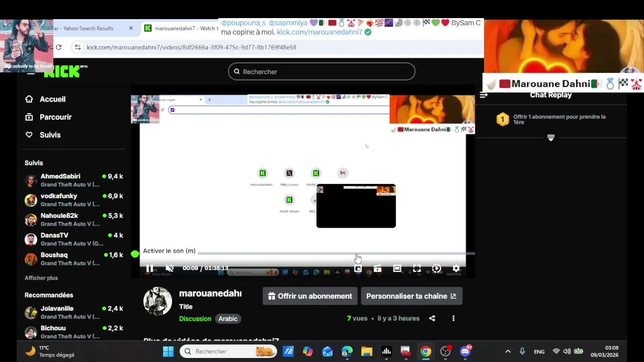644x362 pixels.
Task: Click the browser address bar URL
Action: pyautogui.click(x=191, y=47)
